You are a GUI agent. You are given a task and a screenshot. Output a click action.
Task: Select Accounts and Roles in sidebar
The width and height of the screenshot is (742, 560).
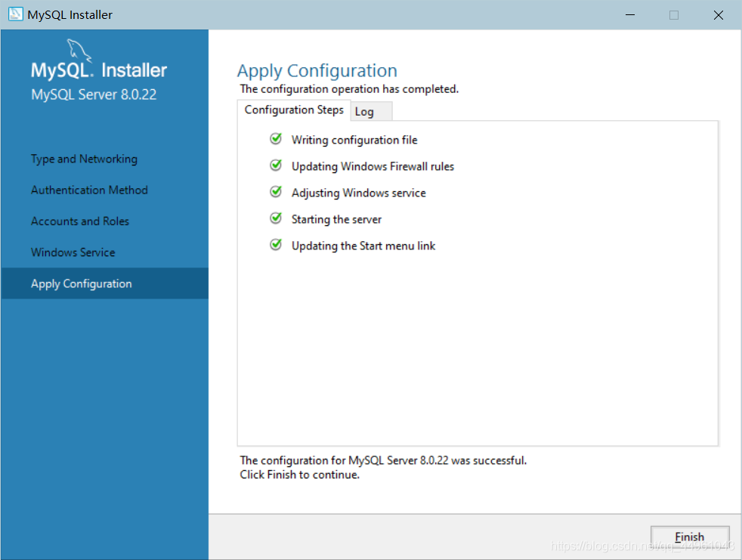pyautogui.click(x=80, y=221)
